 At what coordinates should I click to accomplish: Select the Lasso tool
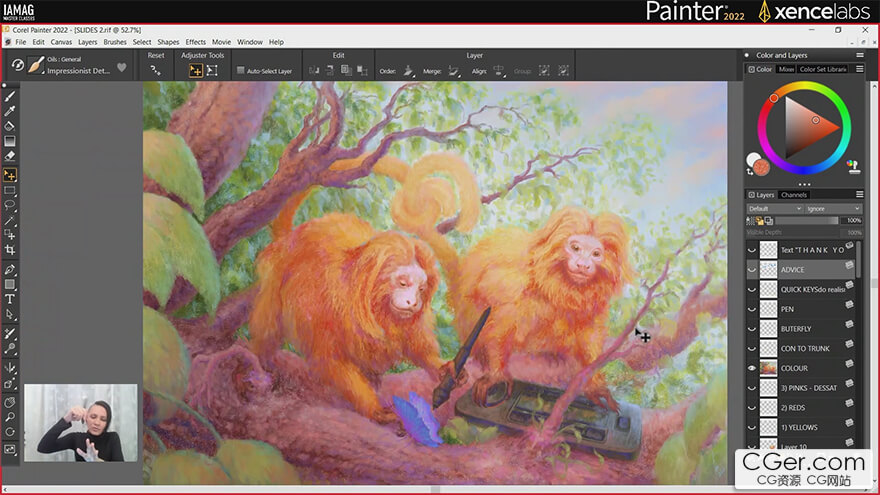click(10, 205)
